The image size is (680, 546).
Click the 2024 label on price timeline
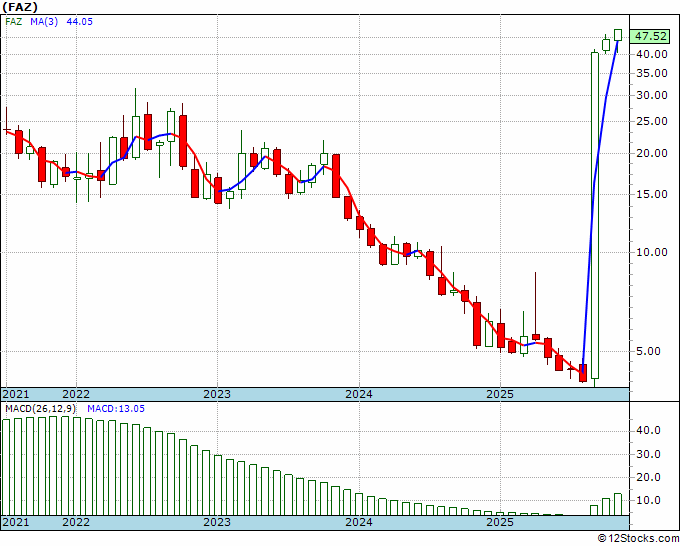359,394
